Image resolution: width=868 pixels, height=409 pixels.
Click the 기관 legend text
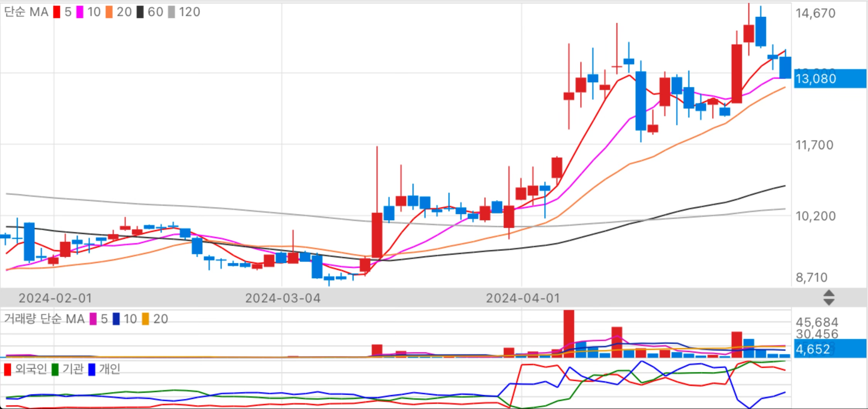point(73,369)
